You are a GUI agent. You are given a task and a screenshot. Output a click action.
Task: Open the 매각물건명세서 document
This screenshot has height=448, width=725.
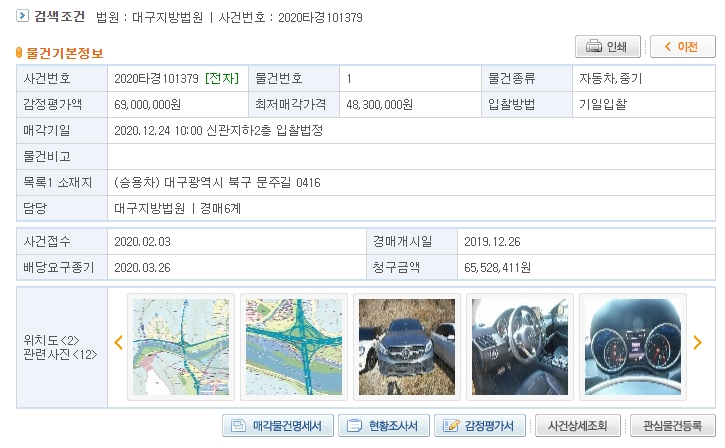point(277,425)
